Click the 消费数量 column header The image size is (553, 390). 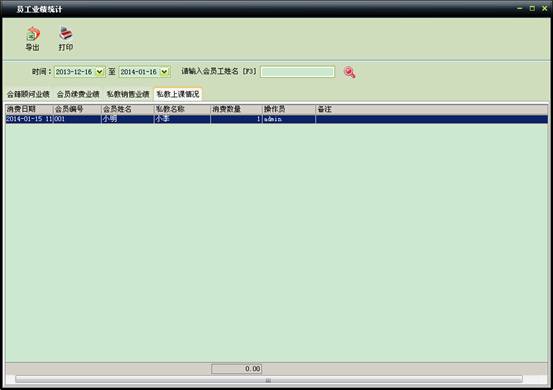tap(236, 109)
